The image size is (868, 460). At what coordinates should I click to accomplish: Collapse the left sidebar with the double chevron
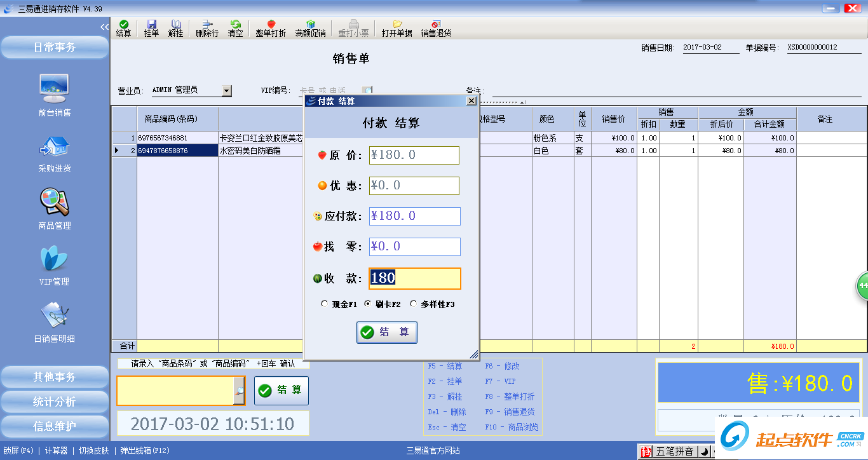tap(105, 27)
